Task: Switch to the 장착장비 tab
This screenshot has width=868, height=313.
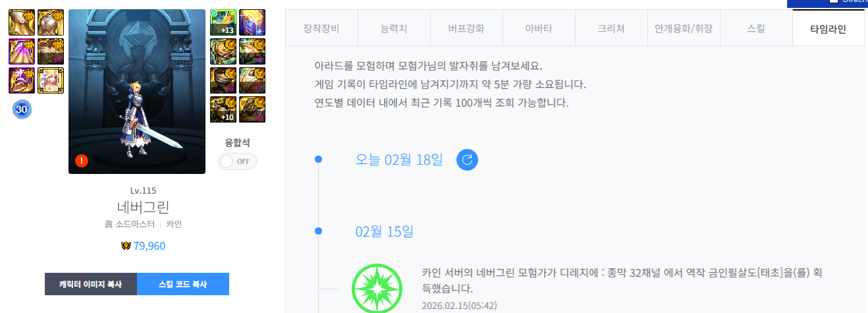Action: [321, 29]
